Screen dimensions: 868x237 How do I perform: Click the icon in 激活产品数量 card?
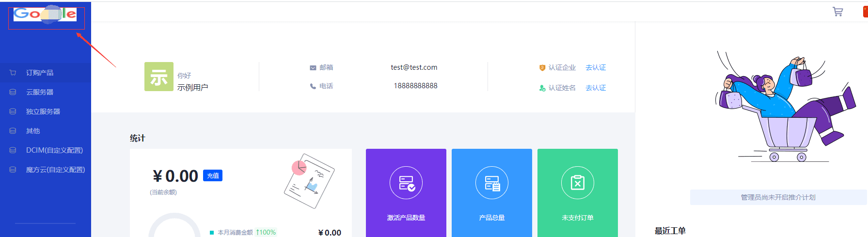406,183
